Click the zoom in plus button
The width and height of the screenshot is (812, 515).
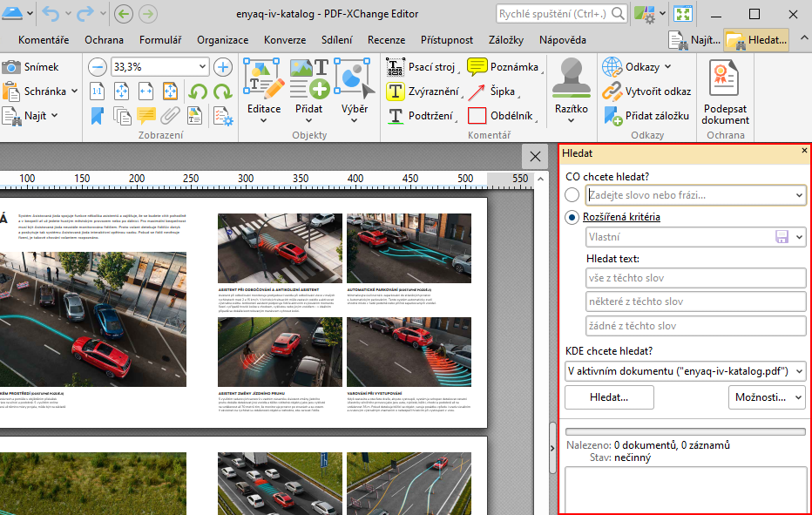[223, 67]
